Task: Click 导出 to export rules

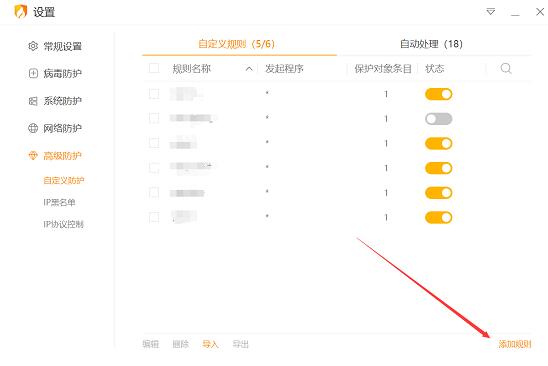Action: click(x=240, y=344)
